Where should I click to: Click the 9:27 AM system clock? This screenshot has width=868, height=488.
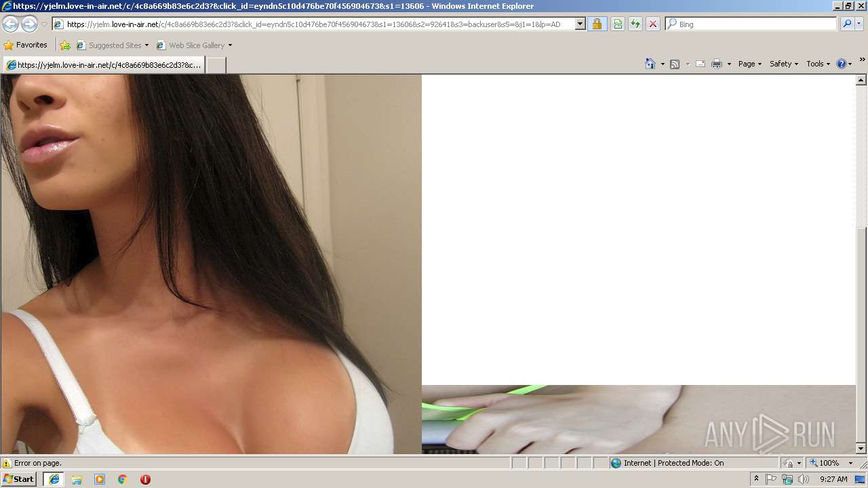[833, 479]
